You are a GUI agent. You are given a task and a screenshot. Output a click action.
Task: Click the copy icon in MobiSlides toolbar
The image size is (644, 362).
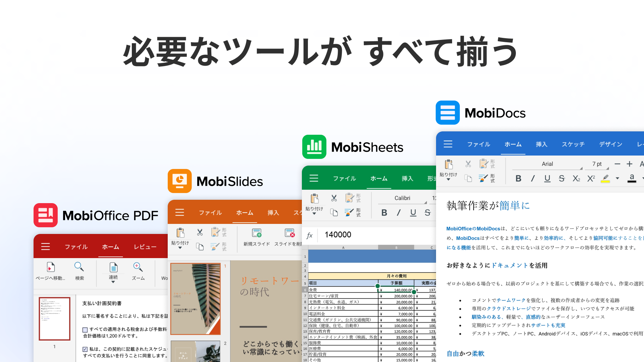coord(200,247)
